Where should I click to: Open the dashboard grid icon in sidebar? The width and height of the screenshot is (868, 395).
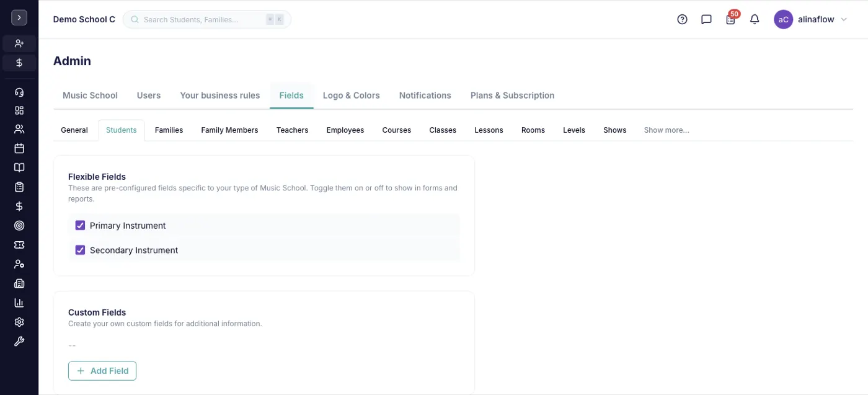[19, 110]
